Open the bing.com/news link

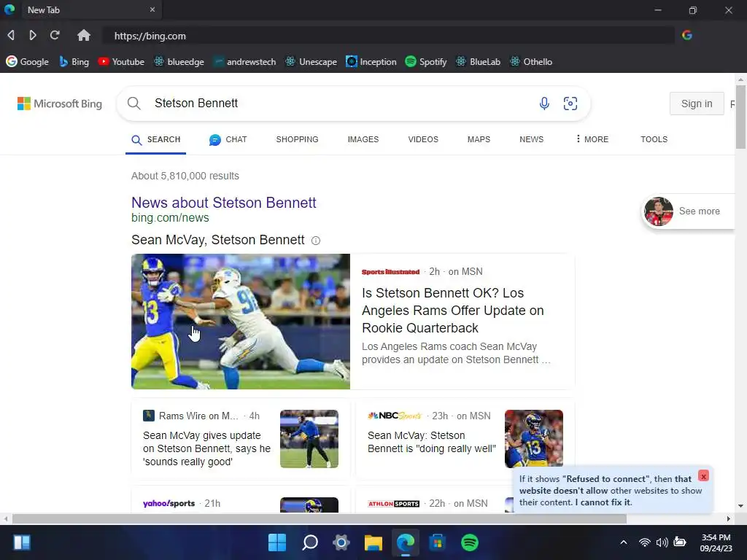click(x=170, y=217)
